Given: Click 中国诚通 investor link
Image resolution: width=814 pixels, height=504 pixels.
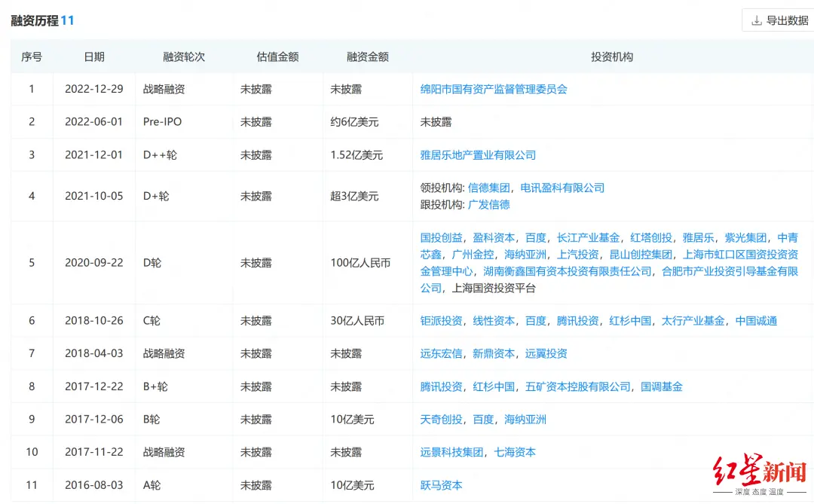Looking at the screenshot, I should point(756,321).
